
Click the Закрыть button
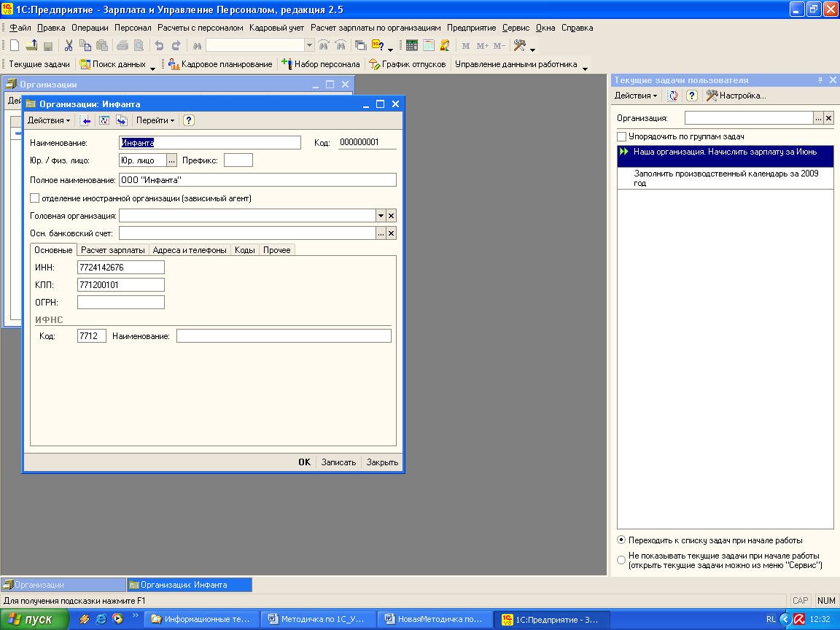(382, 462)
